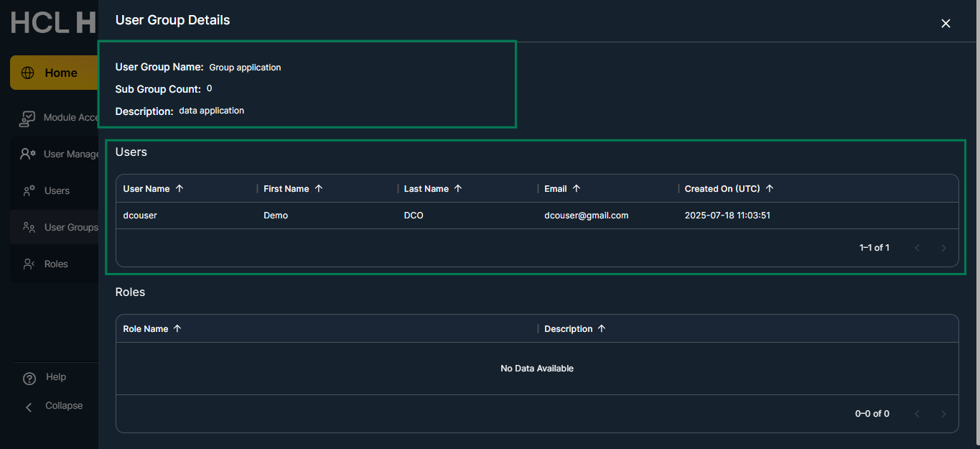Viewport: 980px width, 449px height.
Task: Click the Demo first name cell
Action: [276, 216]
